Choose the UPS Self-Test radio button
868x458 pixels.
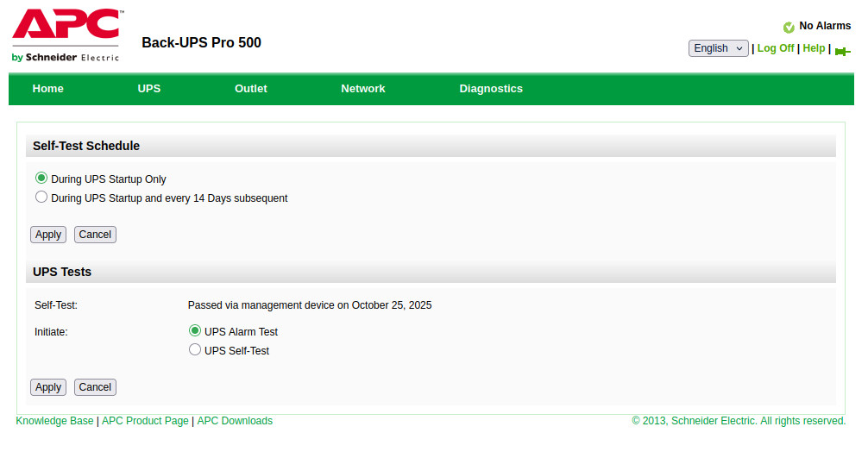pos(195,350)
